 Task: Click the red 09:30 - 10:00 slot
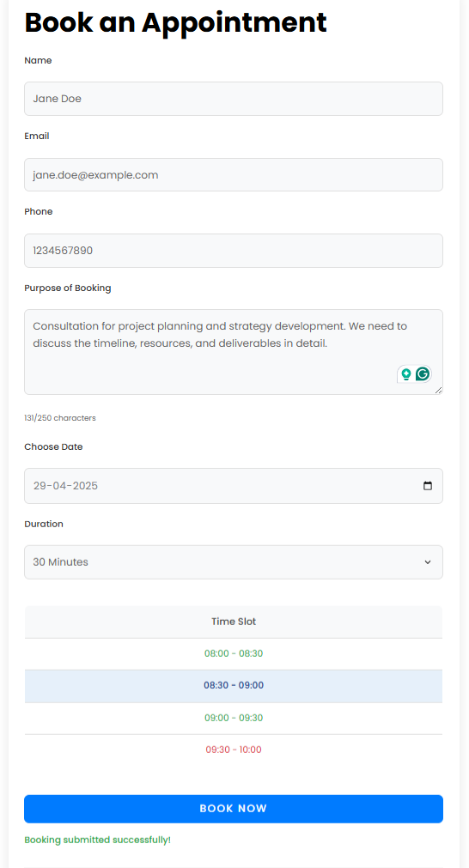pyautogui.click(x=234, y=750)
